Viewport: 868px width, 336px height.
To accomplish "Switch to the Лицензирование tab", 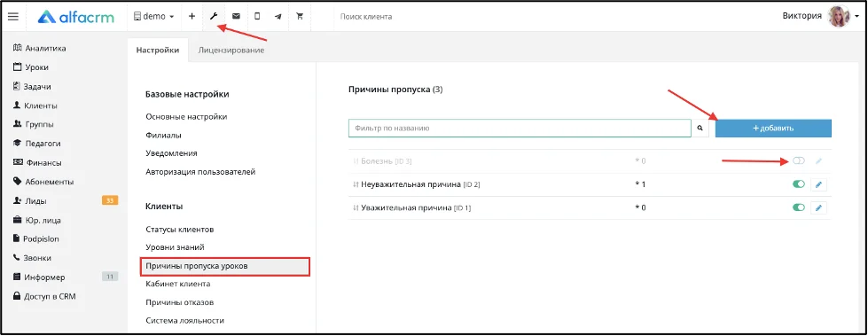I will coord(231,50).
